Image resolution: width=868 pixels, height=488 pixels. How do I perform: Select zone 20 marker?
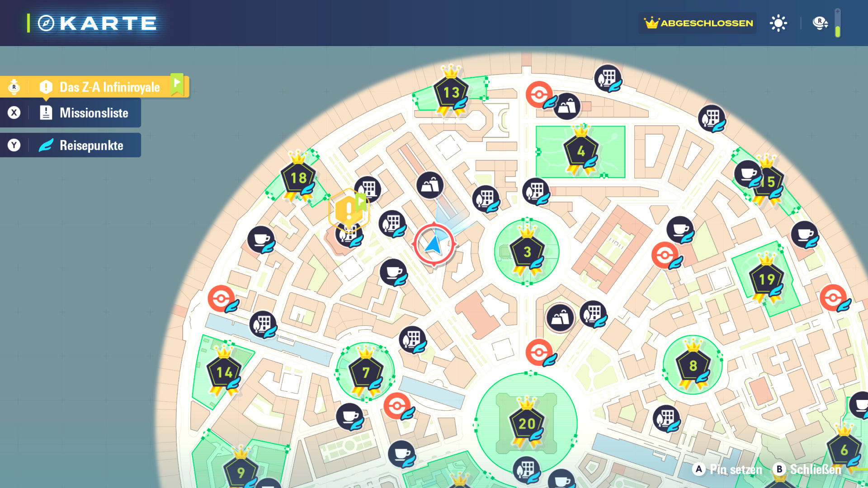click(x=527, y=423)
